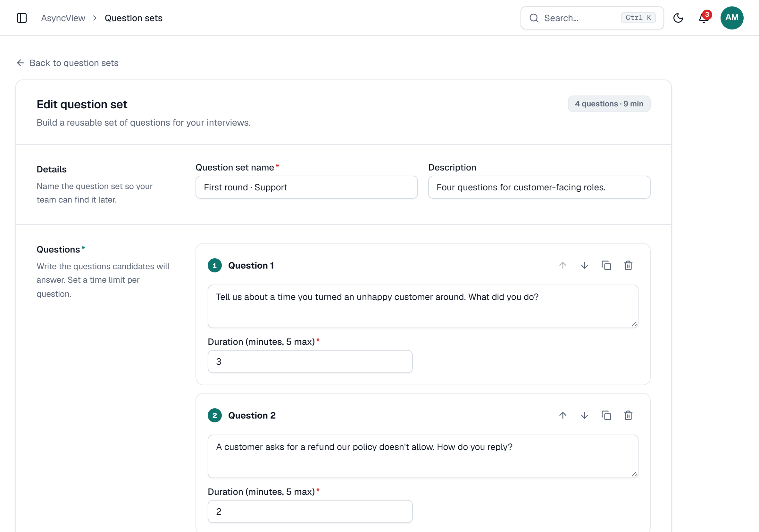Image resolution: width=759 pixels, height=532 pixels.
Task: Switch to dark mode moon icon
Action: tap(678, 18)
